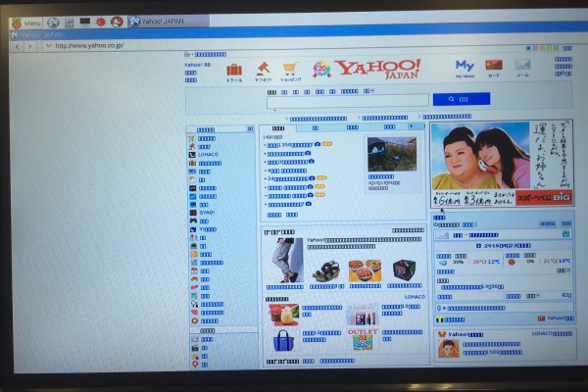Open the search category dropdown above the search box
Image resolution: width=588 pixels, height=392 pixels.
368,91
